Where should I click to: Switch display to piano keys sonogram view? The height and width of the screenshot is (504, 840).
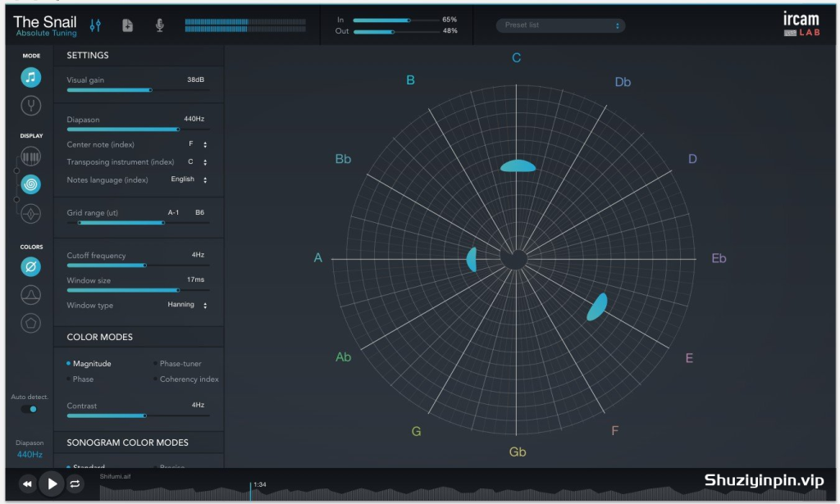click(31, 157)
